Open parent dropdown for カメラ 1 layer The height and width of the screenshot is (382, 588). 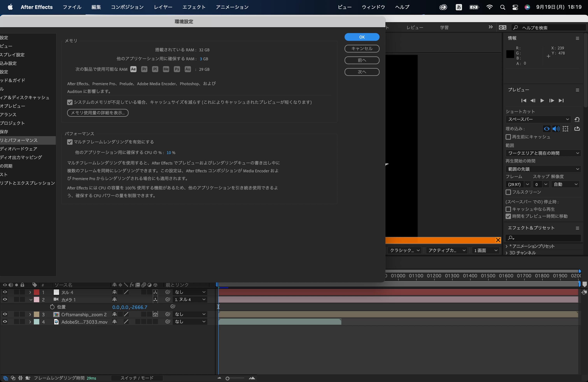point(190,300)
